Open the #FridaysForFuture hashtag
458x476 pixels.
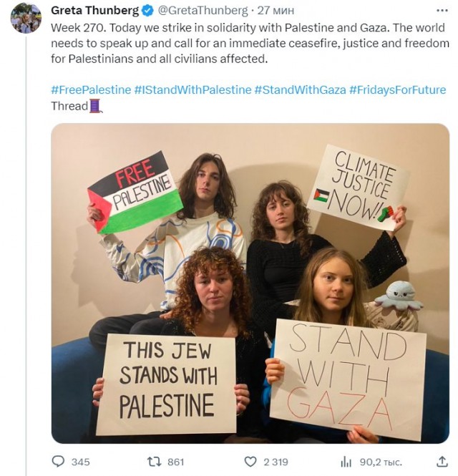pos(398,90)
